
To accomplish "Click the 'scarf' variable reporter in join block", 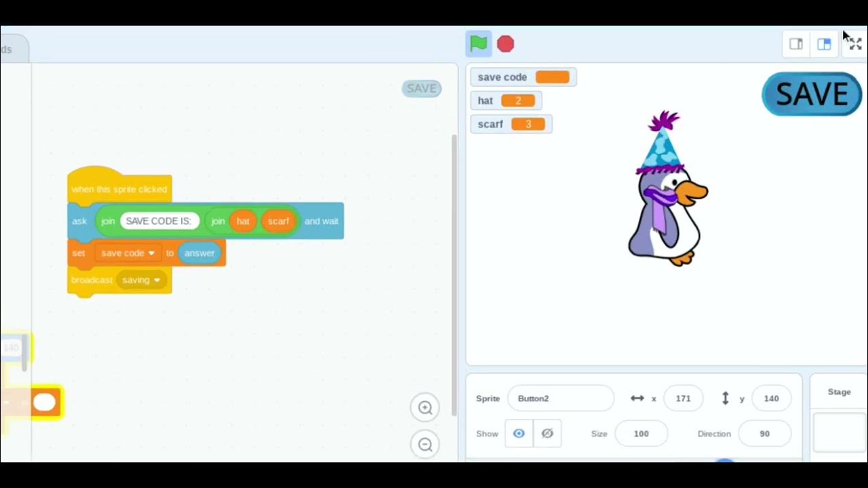I will coord(278,221).
